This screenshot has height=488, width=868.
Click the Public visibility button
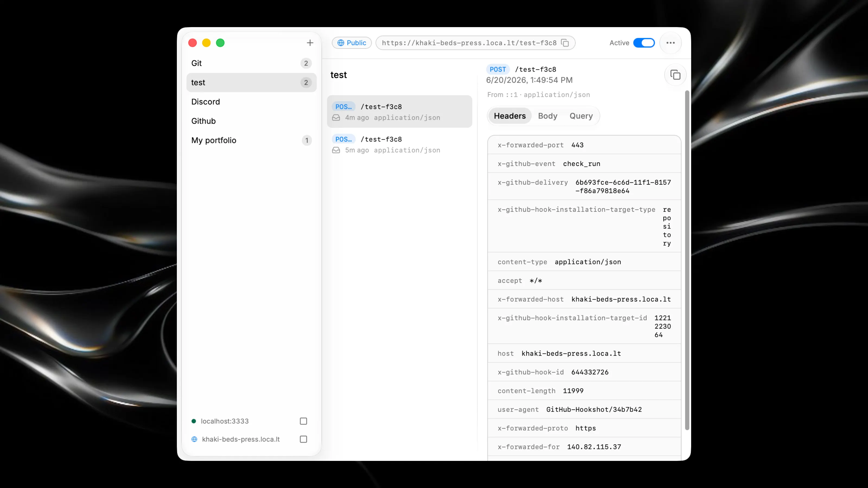tap(352, 43)
